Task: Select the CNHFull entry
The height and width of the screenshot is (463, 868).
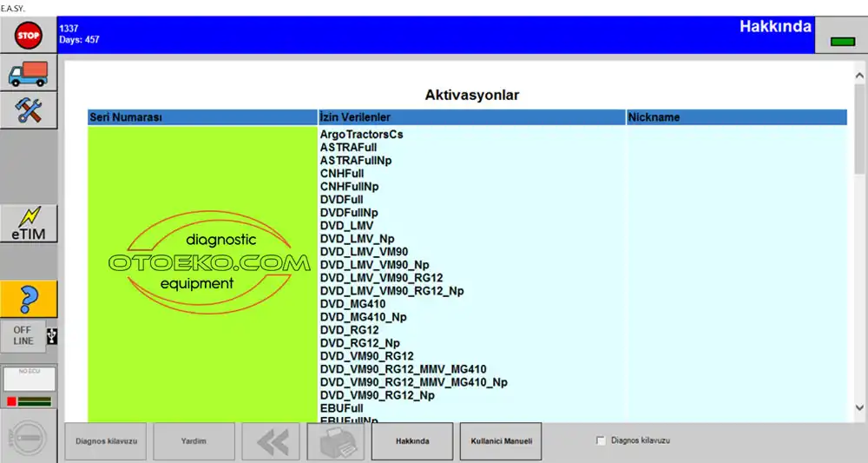Action: point(341,174)
